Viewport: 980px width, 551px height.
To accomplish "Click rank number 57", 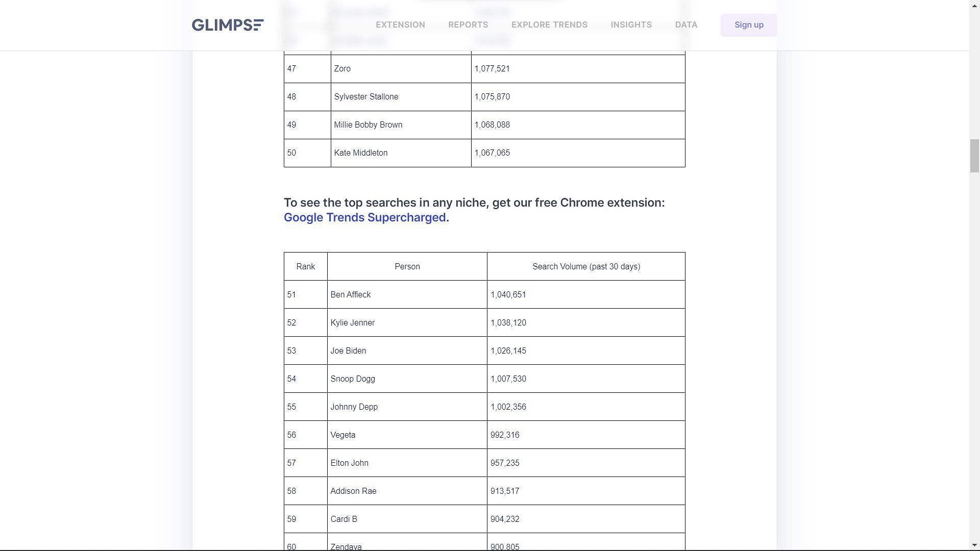I will [x=291, y=463].
